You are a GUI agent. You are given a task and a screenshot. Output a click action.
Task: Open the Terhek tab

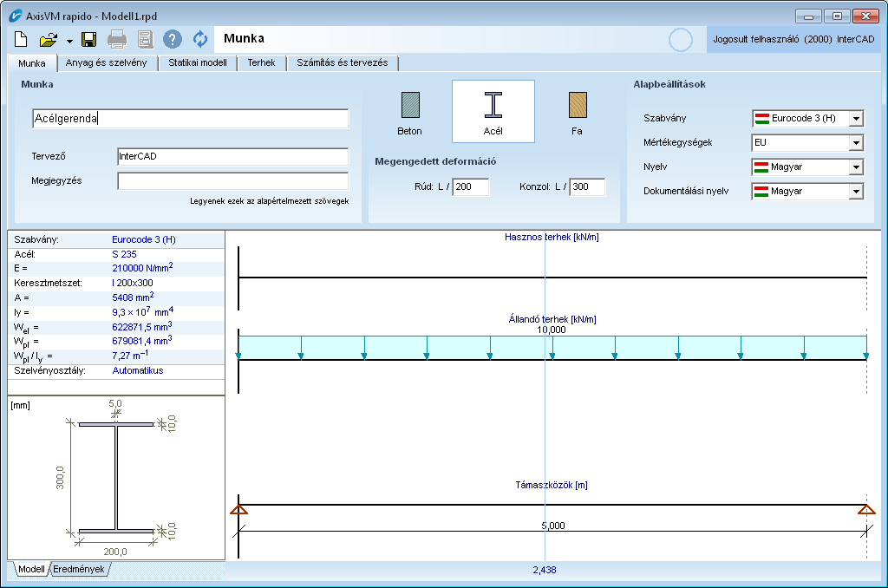262,63
